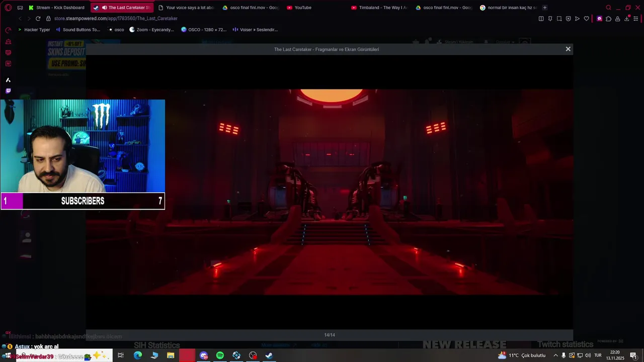Open the snapshot camera toolbar icon
The height and width of the screenshot is (362, 644).
click(559, 19)
